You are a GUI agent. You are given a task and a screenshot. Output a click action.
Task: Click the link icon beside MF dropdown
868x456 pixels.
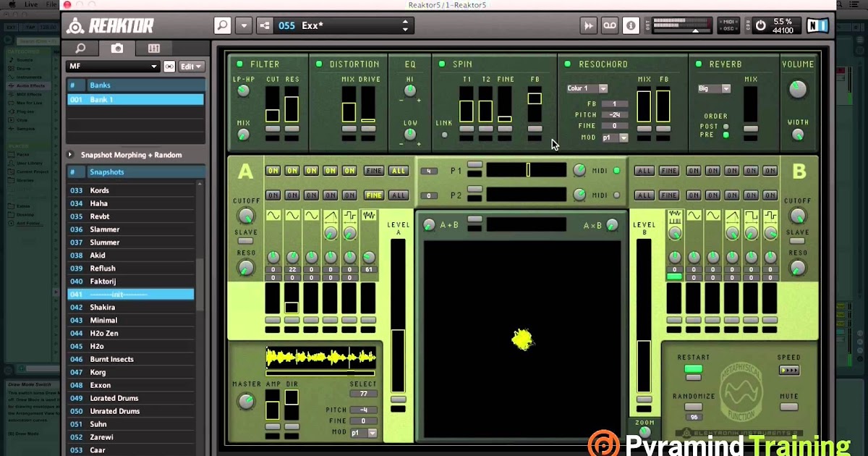pyautogui.click(x=169, y=66)
